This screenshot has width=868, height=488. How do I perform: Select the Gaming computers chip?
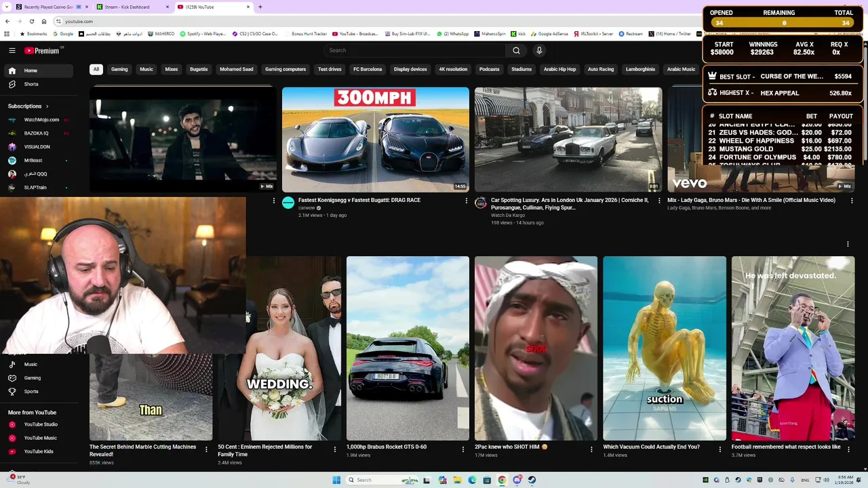tap(285, 69)
